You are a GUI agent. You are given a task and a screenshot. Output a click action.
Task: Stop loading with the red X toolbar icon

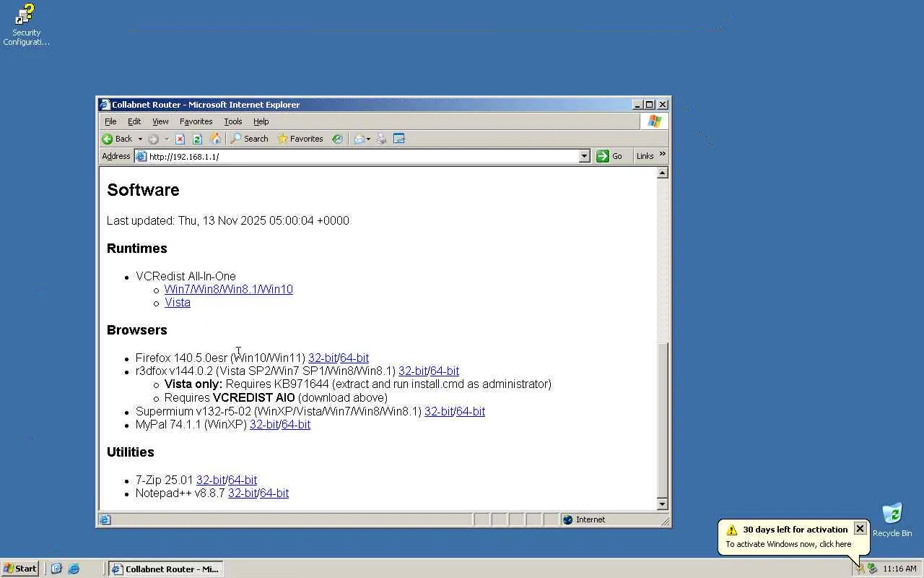(x=180, y=139)
